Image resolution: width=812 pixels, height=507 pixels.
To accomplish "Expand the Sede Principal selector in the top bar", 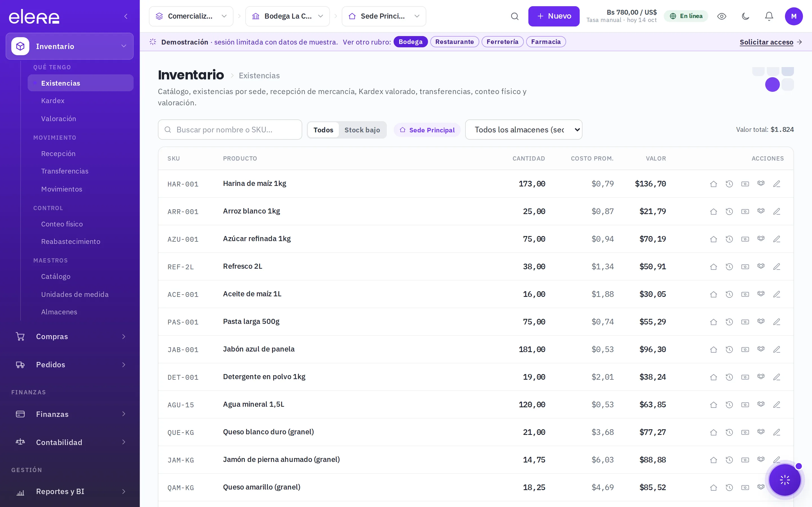I will [x=384, y=16].
